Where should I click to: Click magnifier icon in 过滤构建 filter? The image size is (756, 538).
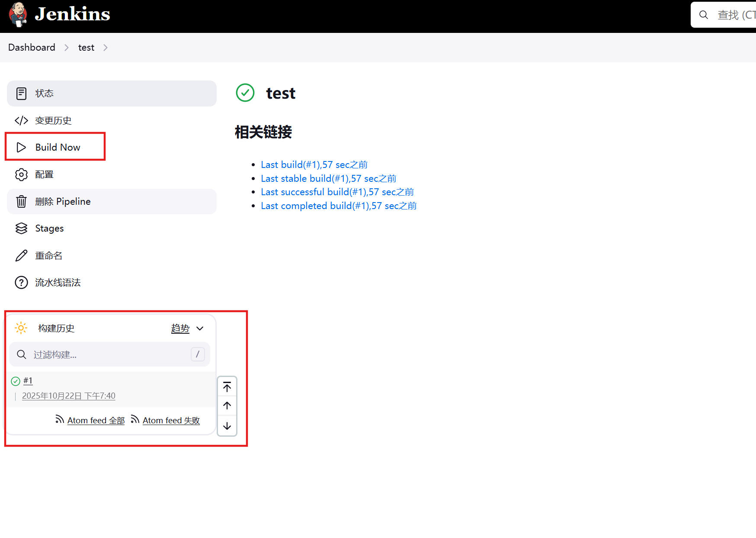point(22,354)
